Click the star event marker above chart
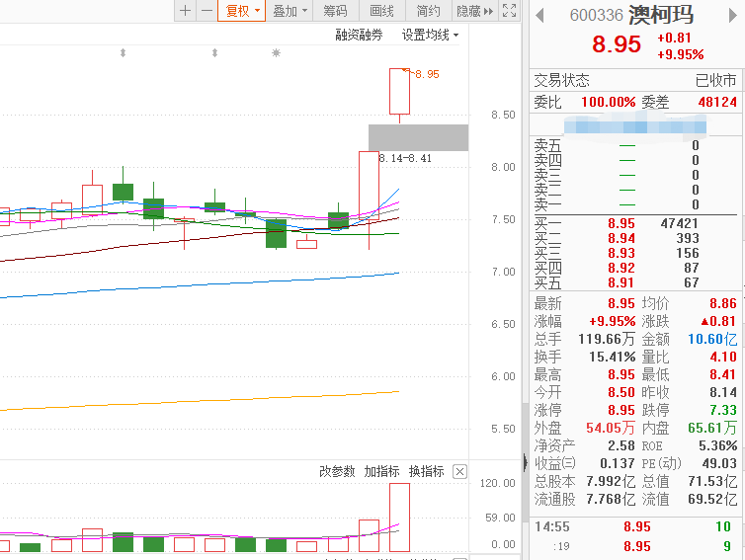 click(276, 52)
